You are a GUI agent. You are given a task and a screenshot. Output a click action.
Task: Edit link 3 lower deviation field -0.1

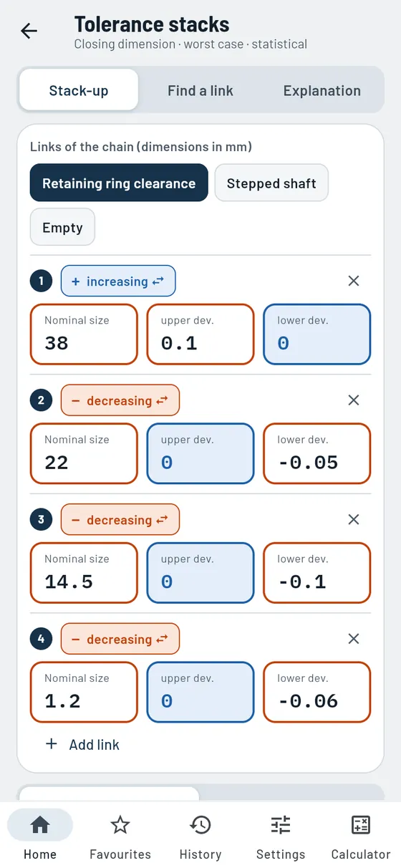click(317, 573)
